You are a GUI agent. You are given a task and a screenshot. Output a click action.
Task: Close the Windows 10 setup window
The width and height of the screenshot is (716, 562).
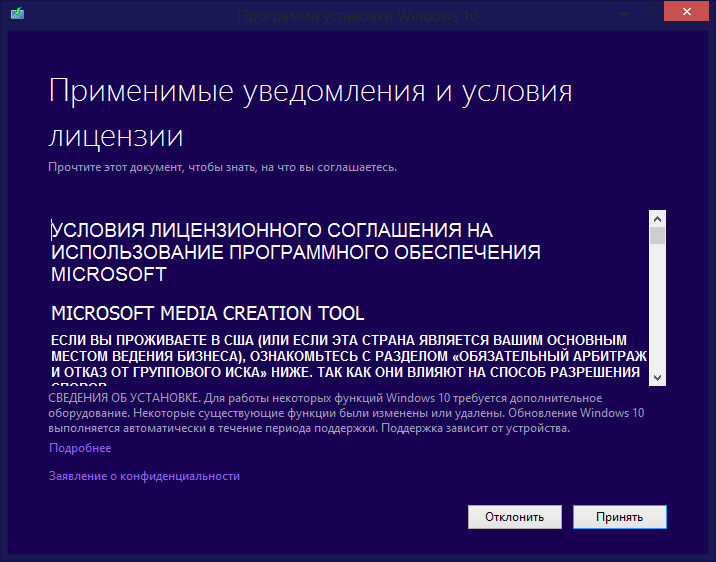click(686, 11)
